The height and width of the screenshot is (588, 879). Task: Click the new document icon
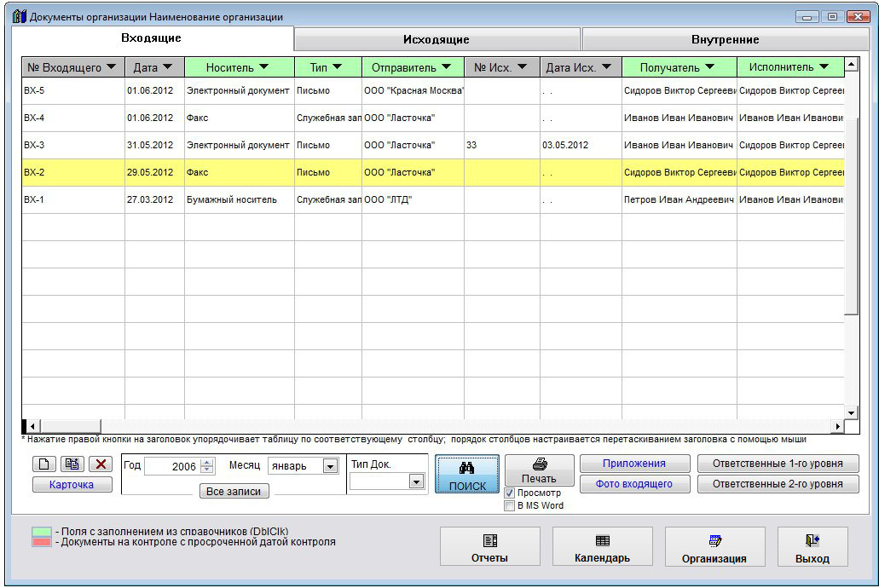point(43,464)
